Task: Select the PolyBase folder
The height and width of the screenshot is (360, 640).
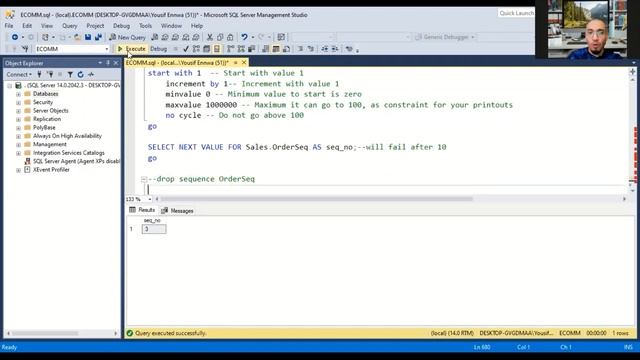Action: pyautogui.click(x=44, y=127)
